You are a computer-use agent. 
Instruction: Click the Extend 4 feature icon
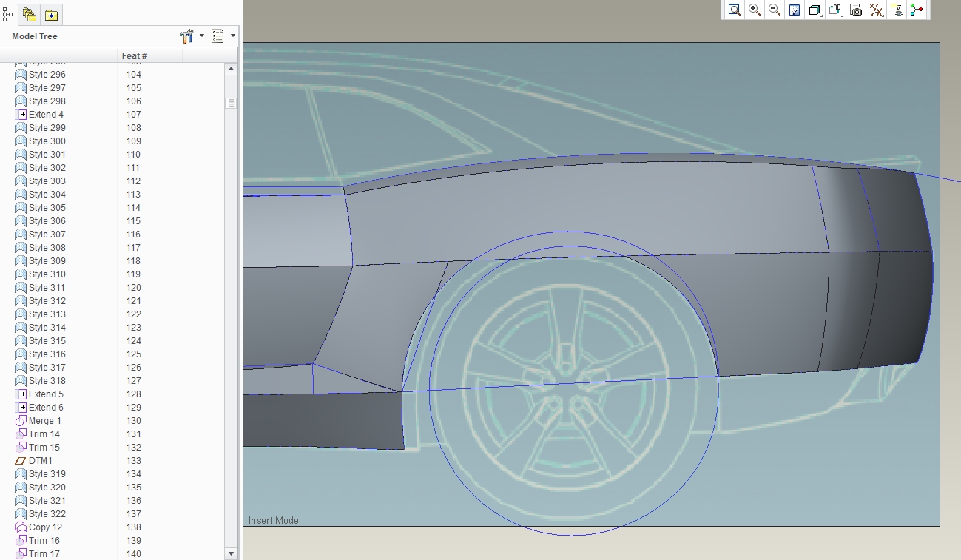(21, 115)
